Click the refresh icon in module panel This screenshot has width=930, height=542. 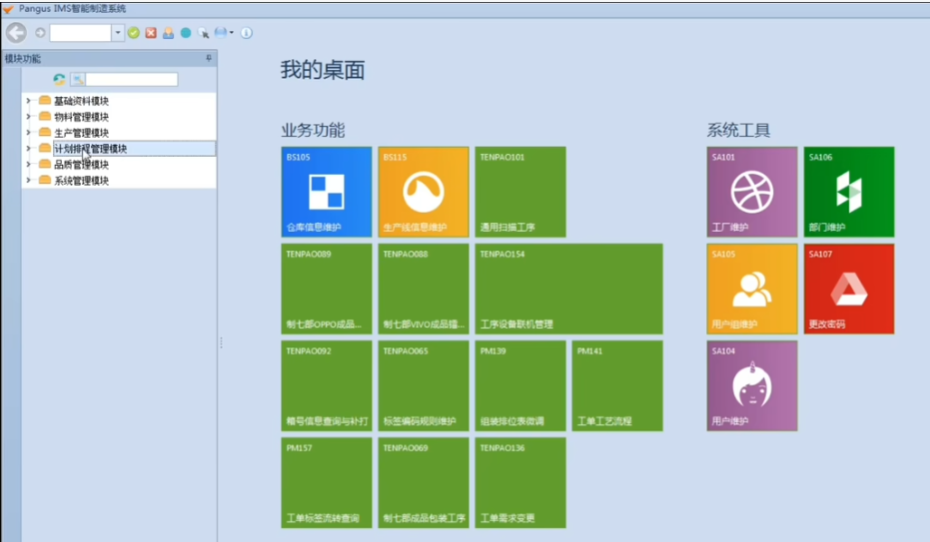pos(59,80)
